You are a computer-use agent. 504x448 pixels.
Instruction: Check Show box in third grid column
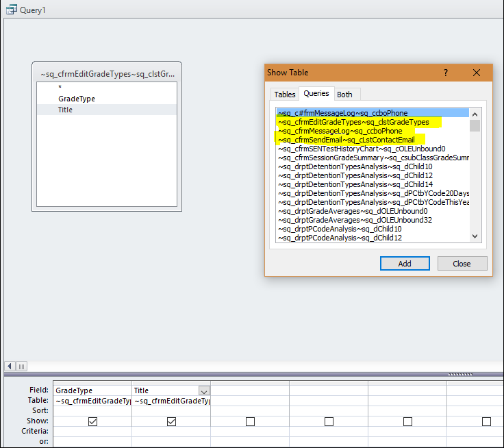click(250, 421)
